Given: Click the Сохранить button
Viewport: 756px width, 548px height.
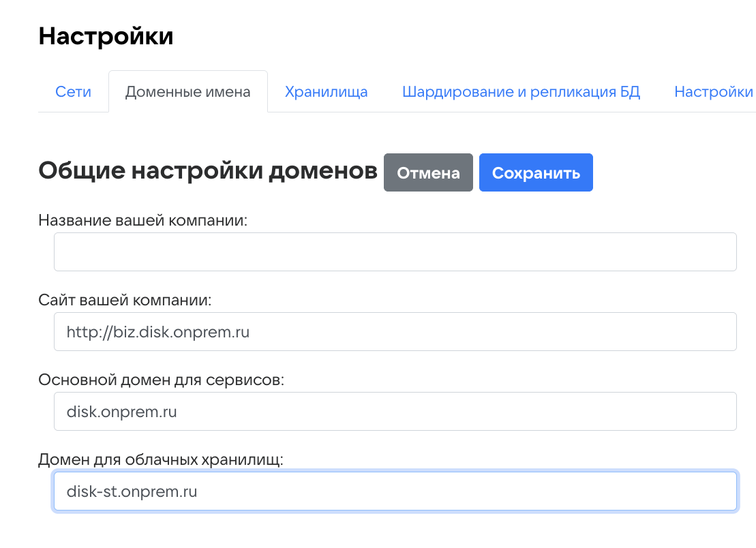Looking at the screenshot, I should [536, 172].
